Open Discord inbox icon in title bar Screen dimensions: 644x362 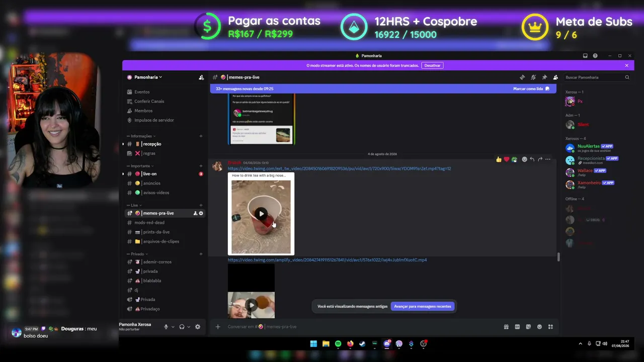585,56
